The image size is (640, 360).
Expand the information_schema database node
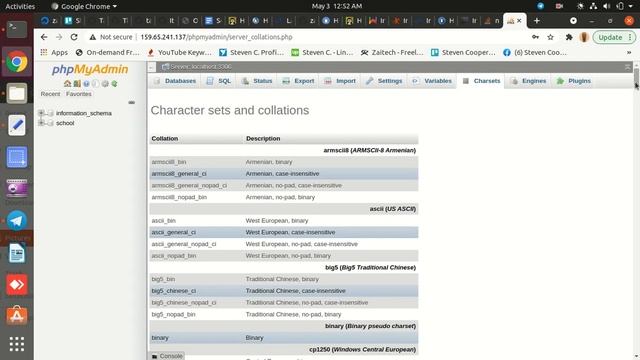(x=41, y=113)
